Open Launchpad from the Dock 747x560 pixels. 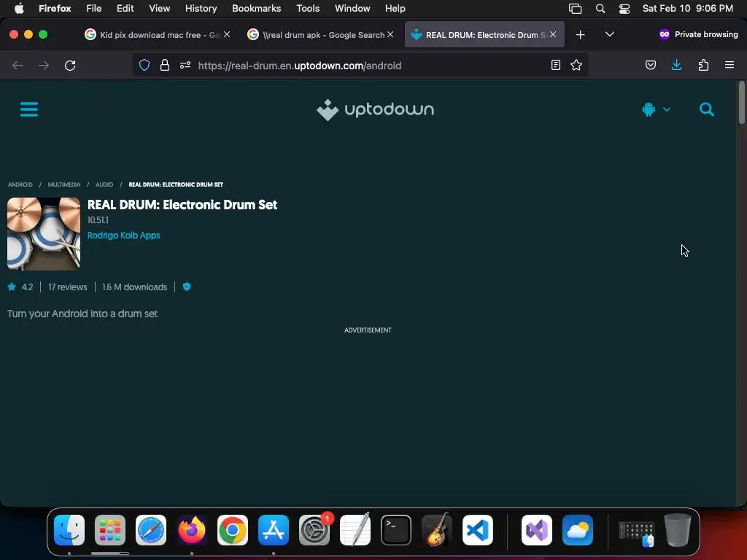[x=110, y=529]
